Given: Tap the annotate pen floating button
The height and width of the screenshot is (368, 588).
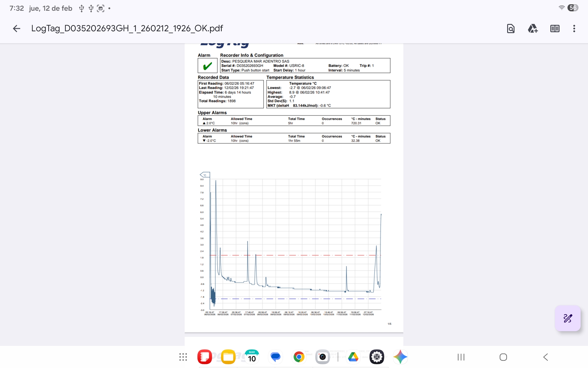Looking at the screenshot, I should 567,318.
